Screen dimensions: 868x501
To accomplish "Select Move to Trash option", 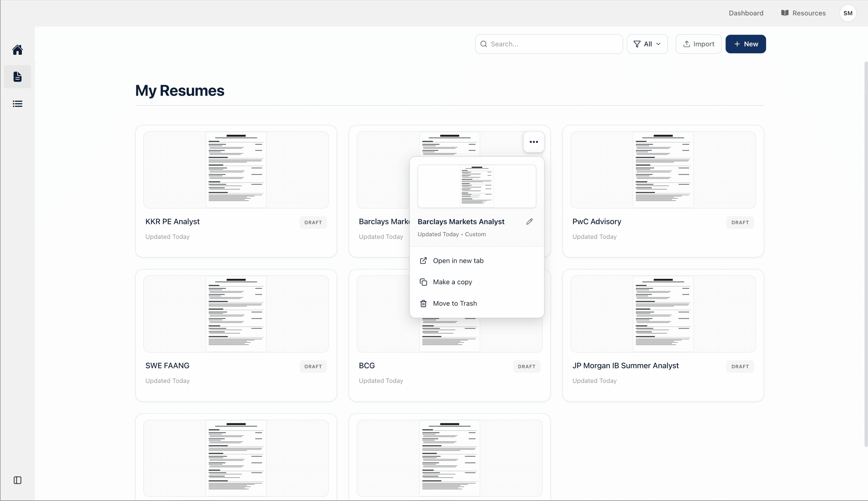I will pos(455,303).
